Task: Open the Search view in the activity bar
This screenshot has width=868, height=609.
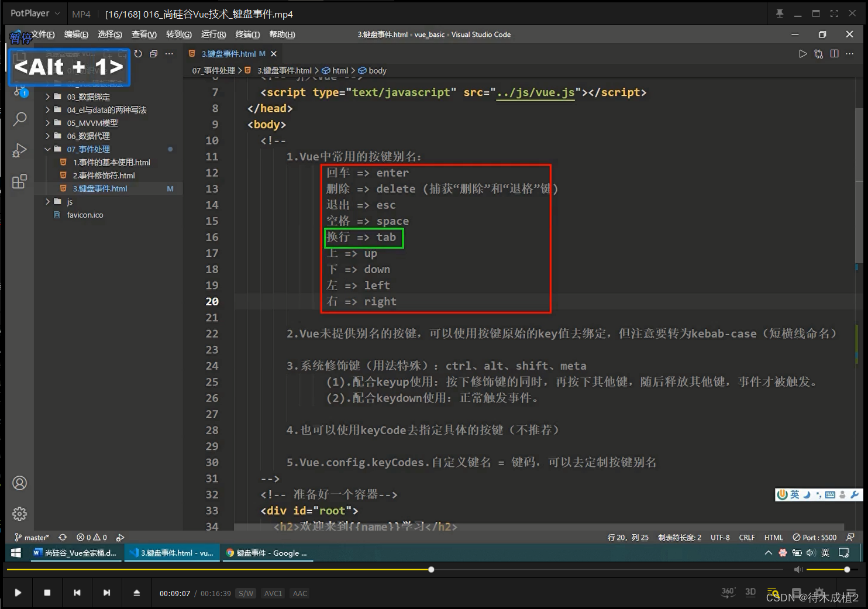Action: (x=20, y=119)
